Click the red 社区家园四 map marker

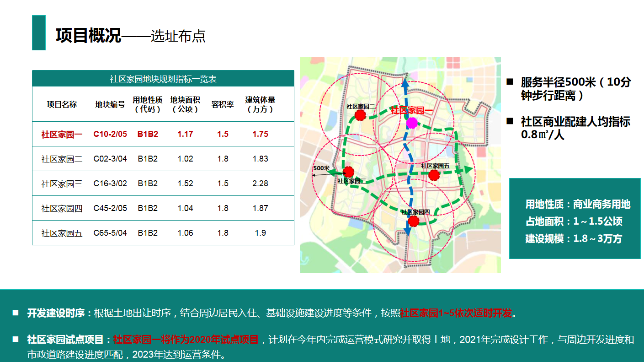tap(414, 222)
